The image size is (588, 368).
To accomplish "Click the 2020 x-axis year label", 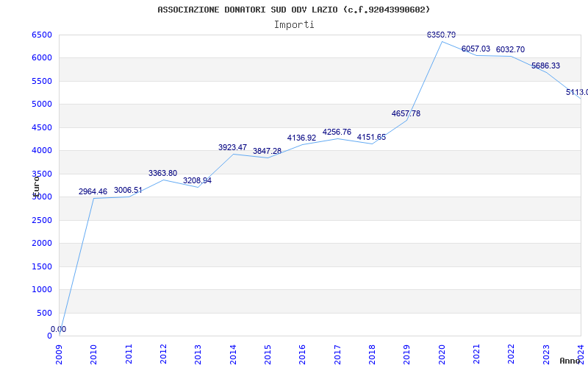I will [x=442, y=355].
